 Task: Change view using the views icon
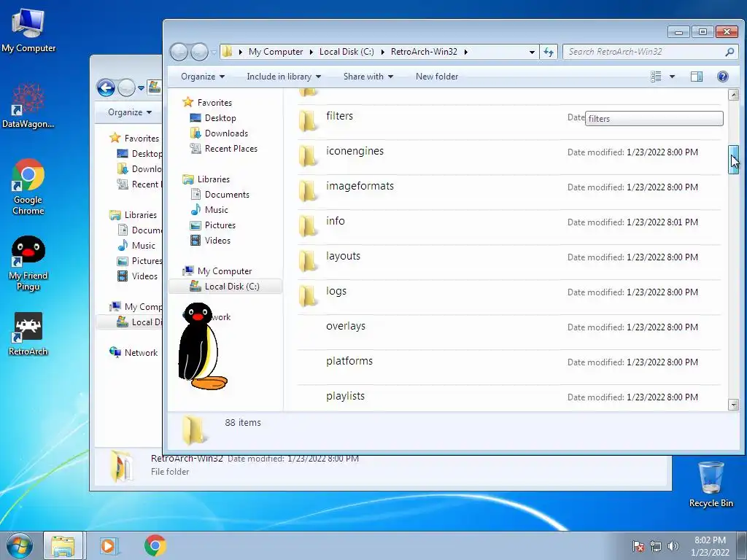[656, 77]
